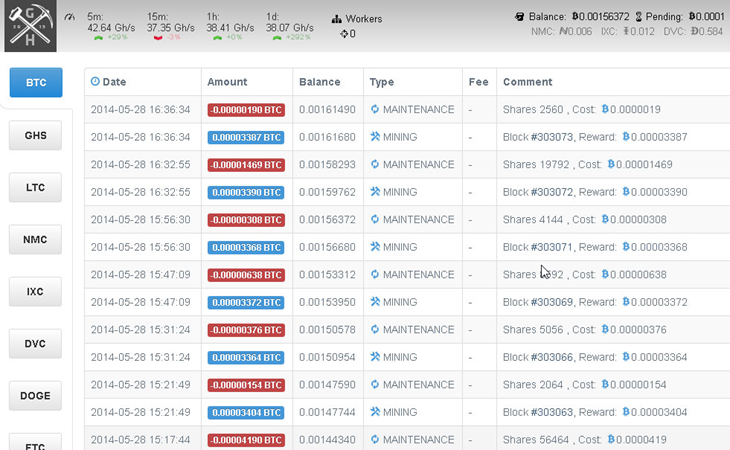
Task: Click the 5m 42.64 Gh/s hashrate
Action: click(x=111, y=28)
